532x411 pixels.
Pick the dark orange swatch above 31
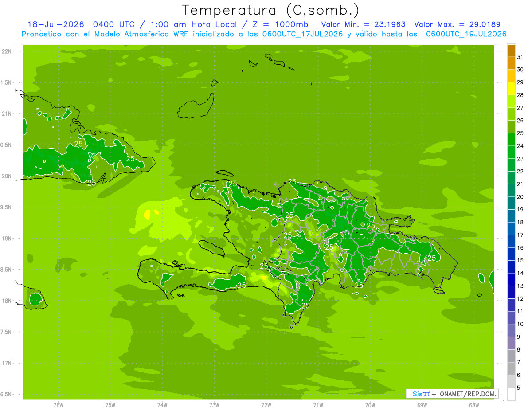pyautogui.click(x=511, y=51)
